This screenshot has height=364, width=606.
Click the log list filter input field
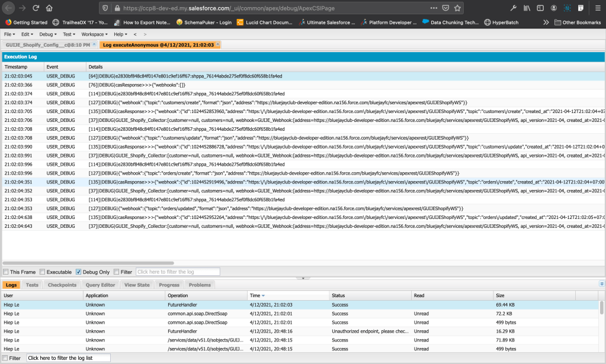pyautogui.click(x=68, y=358)
